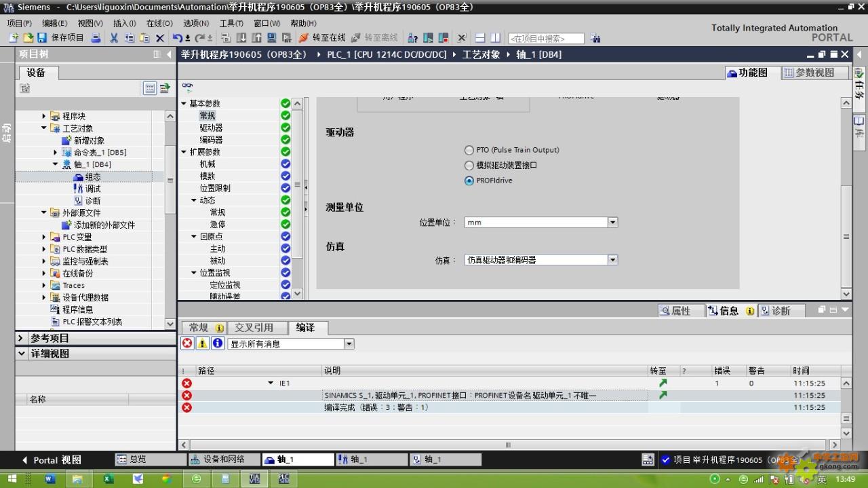868x488 pixels.
Task: Click the open project toolbar icon
Action: (x=28, y=38)
